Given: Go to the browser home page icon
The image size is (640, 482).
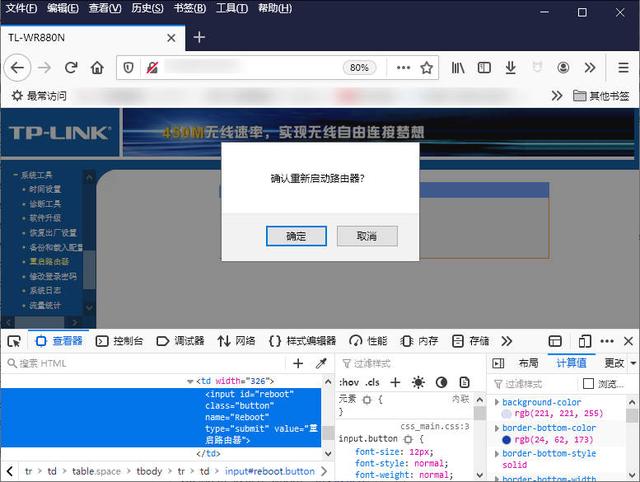Looking at the screenshot, I should [x=97, y=68].
